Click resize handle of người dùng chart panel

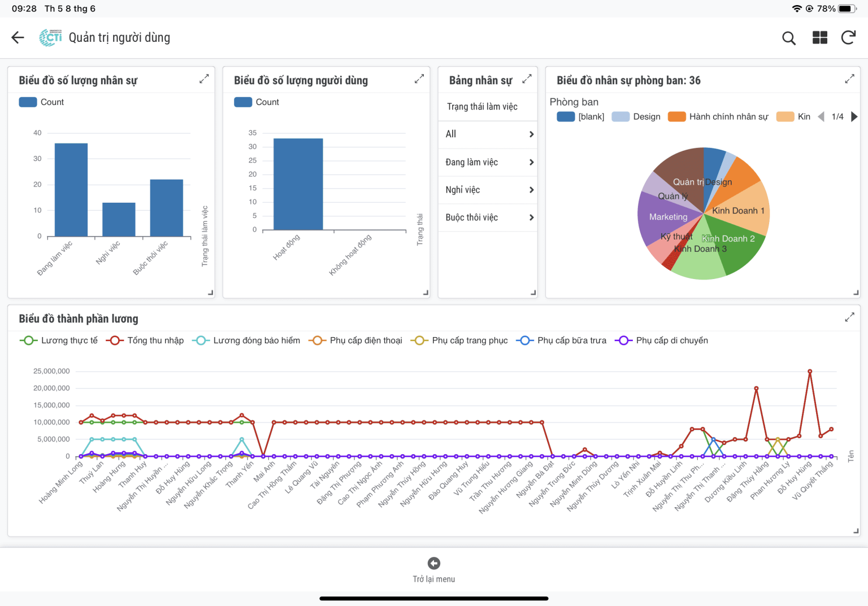pos(426,293)
